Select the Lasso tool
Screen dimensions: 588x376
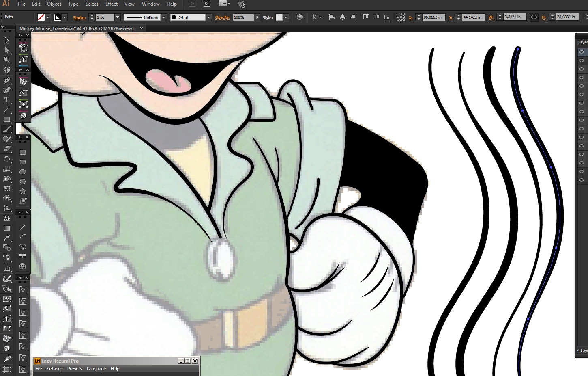7,70
